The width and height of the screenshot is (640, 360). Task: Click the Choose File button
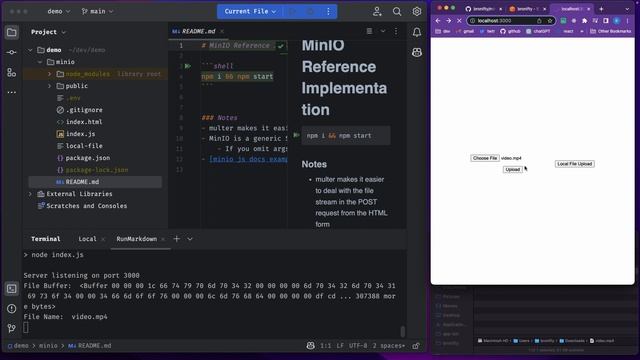(x=484, y=158)
